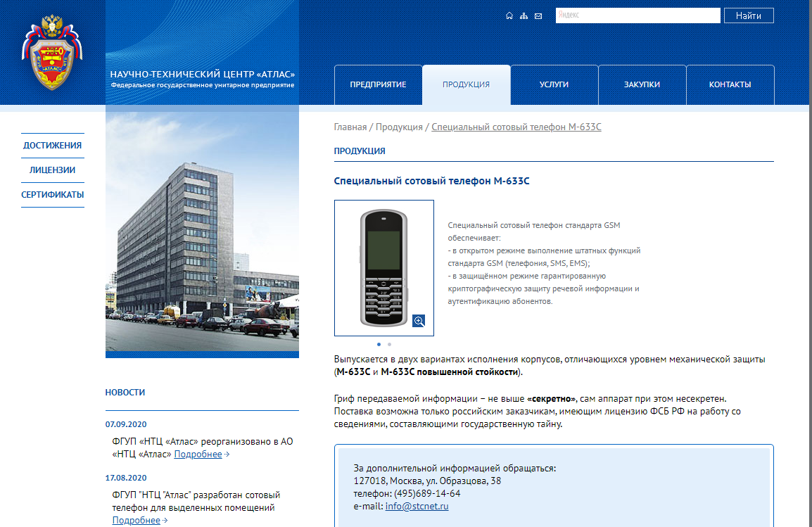Select the second image slider dot
The width and height of the screenshot is (812, 527).
tap(389, 344)
